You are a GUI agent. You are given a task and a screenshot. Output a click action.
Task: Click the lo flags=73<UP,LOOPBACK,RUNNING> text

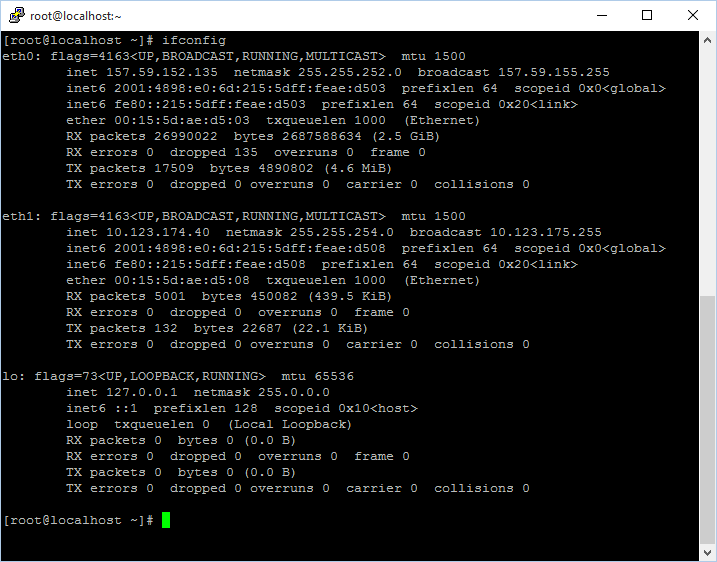tap(150, 376)
